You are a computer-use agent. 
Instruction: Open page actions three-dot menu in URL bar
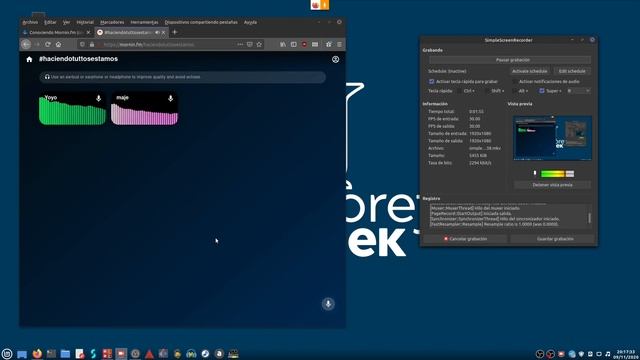pos(240,44)
